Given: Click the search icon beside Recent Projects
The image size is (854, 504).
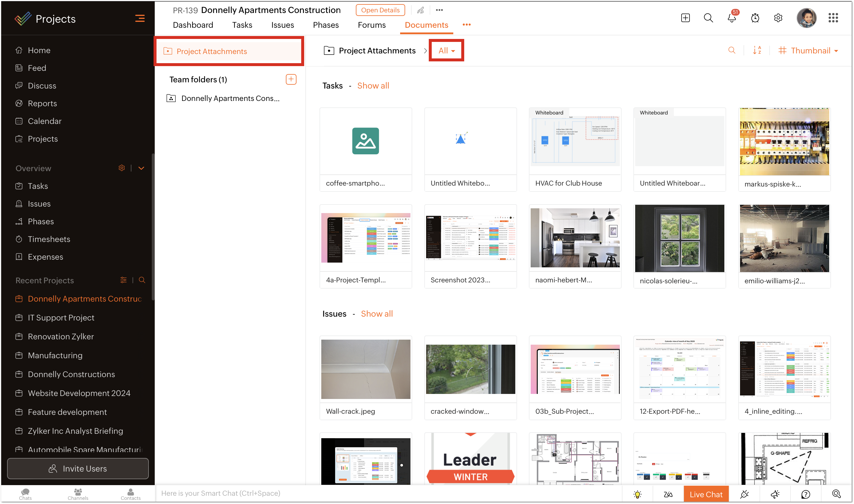Looking at the screenshot, I should pyautogui.click(x=142, y=280).
